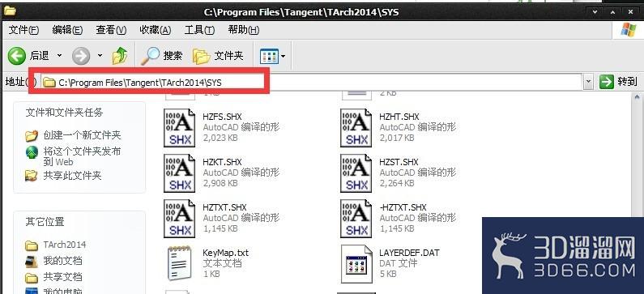Click the HZKT.SHX file name
Image resolution: width=644 pixels, height=294 pixels.
pos(222,162)
